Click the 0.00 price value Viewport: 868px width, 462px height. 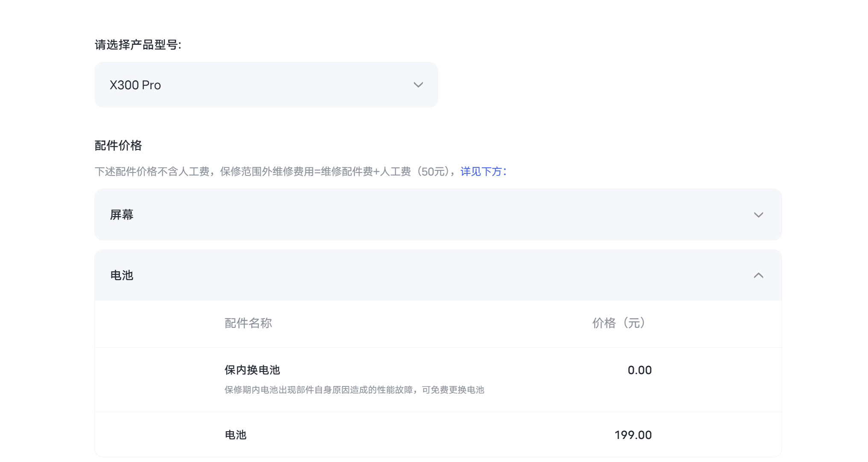coord(639,370)
